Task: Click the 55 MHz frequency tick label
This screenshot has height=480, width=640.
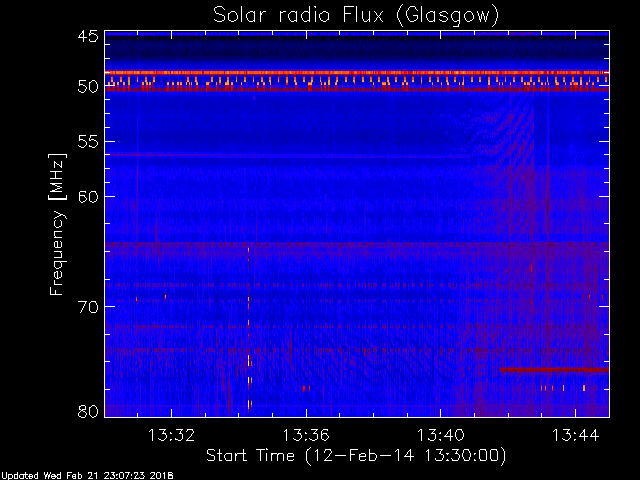Action: [x=88, y=142]
